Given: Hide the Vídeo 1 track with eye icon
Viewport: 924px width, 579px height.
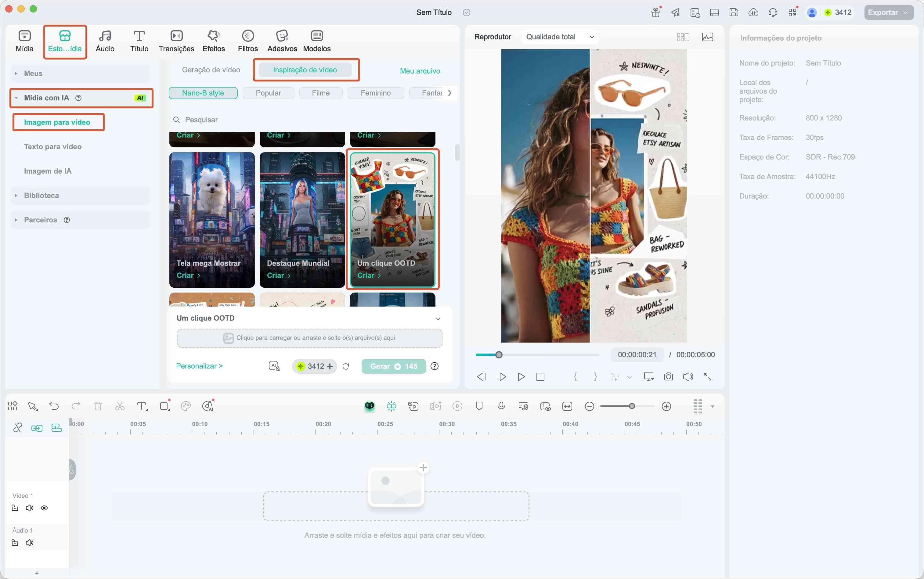Looking at the screenshot, I should (45, 508).
